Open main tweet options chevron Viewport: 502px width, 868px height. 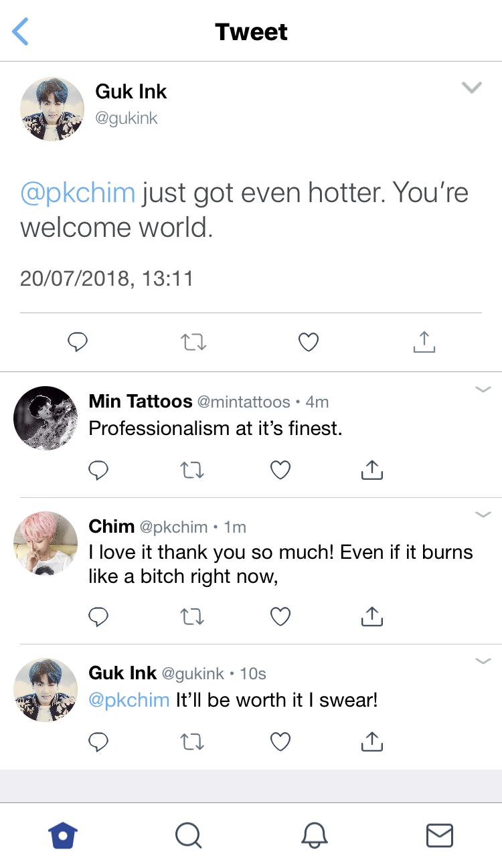pos(472,88)
